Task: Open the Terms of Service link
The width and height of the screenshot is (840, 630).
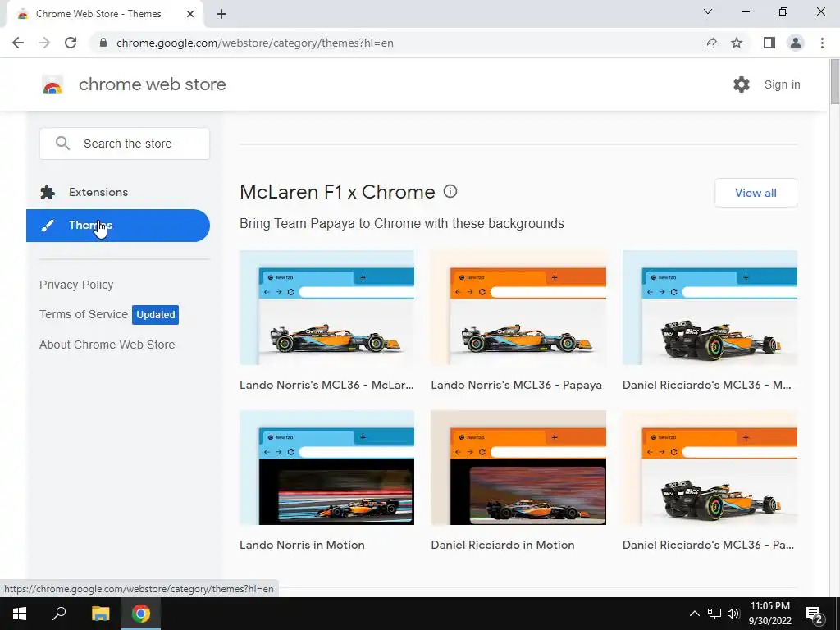Action: click(84, 314)
